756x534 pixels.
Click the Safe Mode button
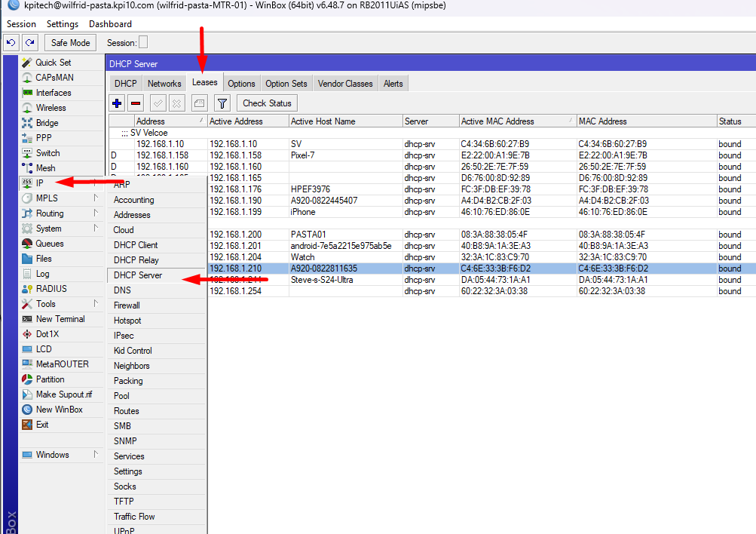[x=70, y=43]
